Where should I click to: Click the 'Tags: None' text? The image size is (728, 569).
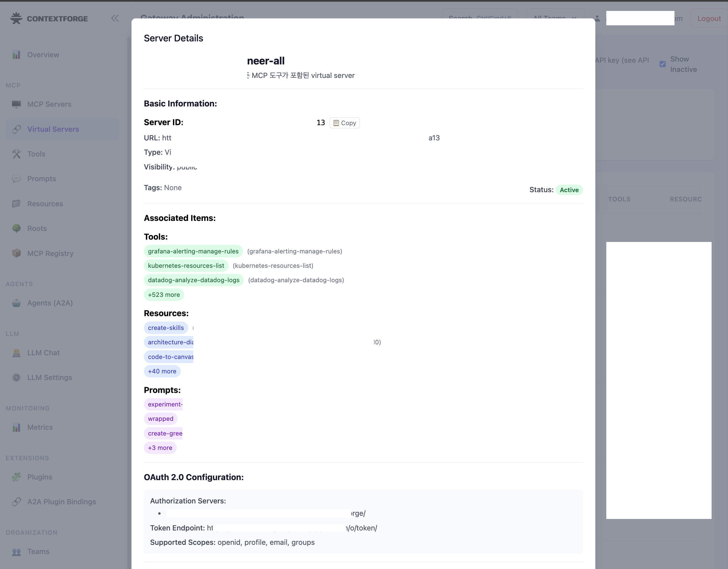click(x=163, y=188)
